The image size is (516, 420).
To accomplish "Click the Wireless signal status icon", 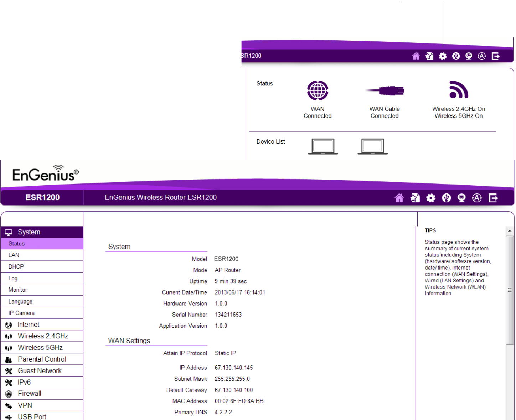I will pos(459,89).
